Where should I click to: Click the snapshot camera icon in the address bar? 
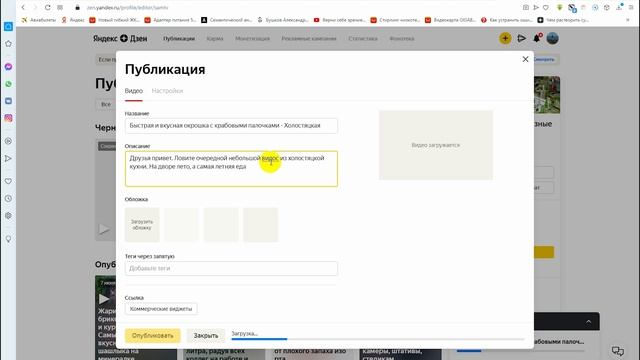pos(526,7)
